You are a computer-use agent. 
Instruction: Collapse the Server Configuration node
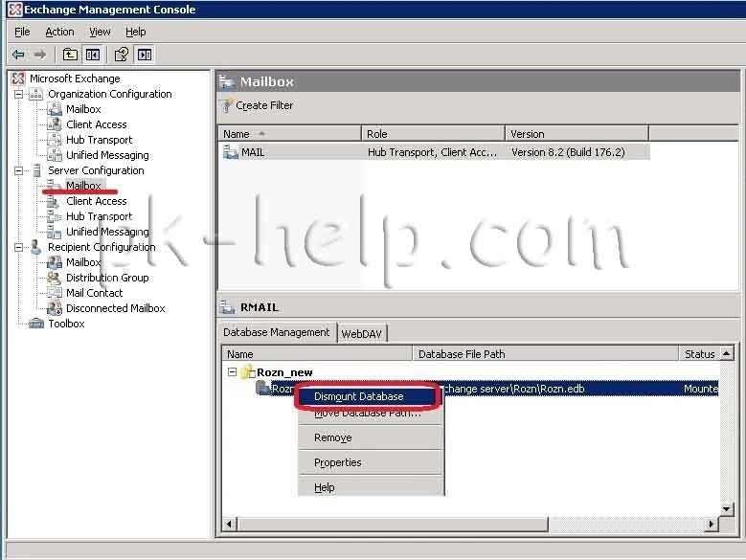[18, 170]
